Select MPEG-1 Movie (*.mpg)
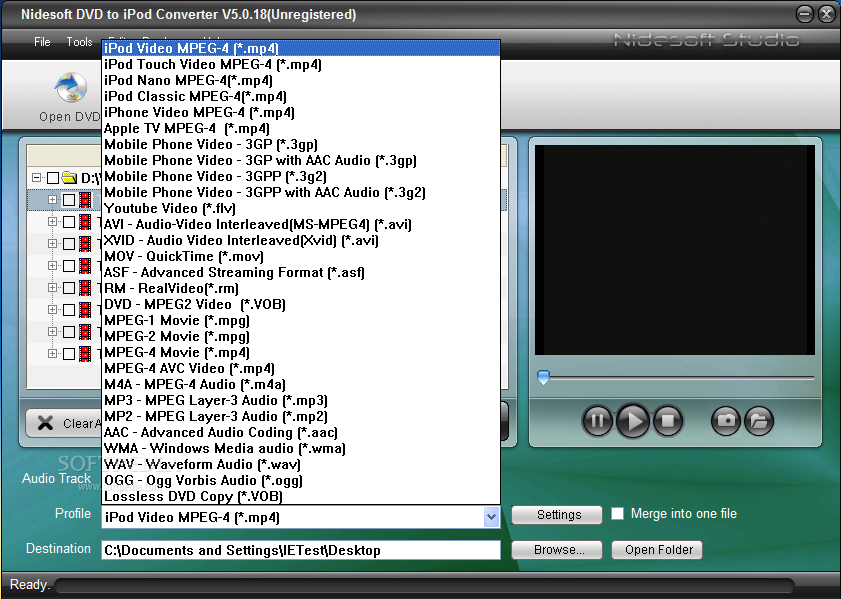This screenshot has width=841, height=599. pos(301,321)
